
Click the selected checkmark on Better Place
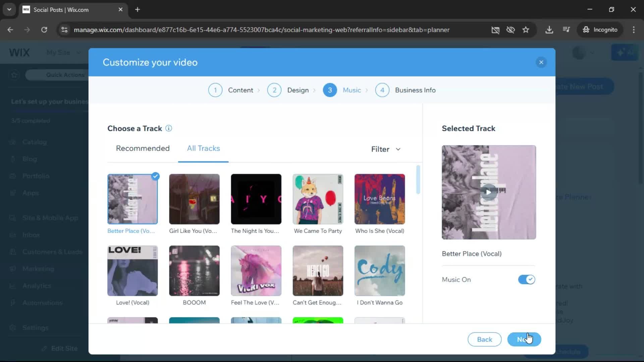click(155, 176)
